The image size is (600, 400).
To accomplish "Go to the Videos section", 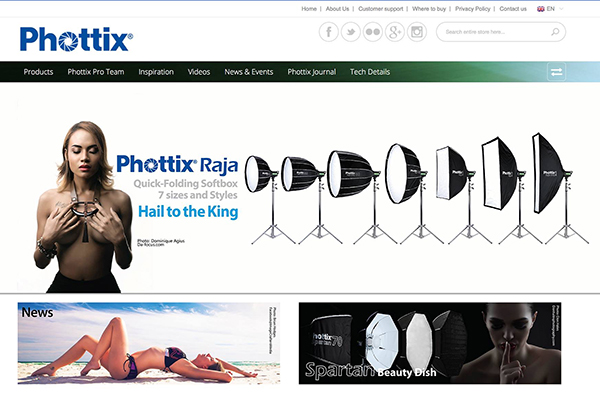I will click(199, 72).
